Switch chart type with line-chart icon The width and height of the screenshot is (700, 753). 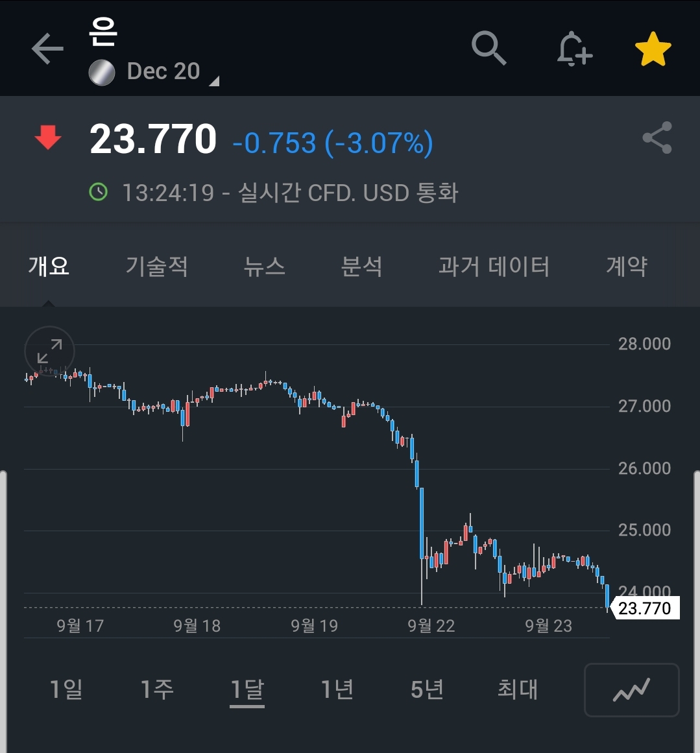[x=631, y=689]
